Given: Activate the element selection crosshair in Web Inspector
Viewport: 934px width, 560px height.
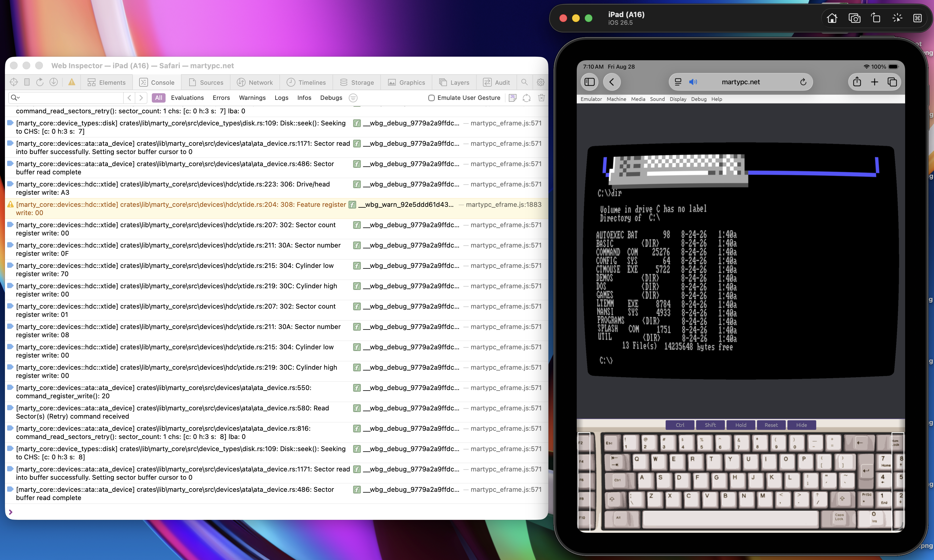Looking at the screenshot, I should tap(13, 82).
